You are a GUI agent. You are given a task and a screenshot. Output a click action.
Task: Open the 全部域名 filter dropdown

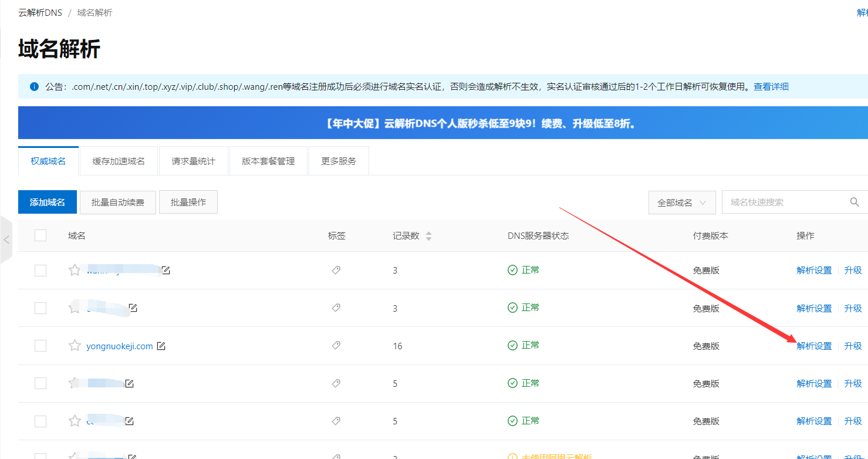(682, 202)
